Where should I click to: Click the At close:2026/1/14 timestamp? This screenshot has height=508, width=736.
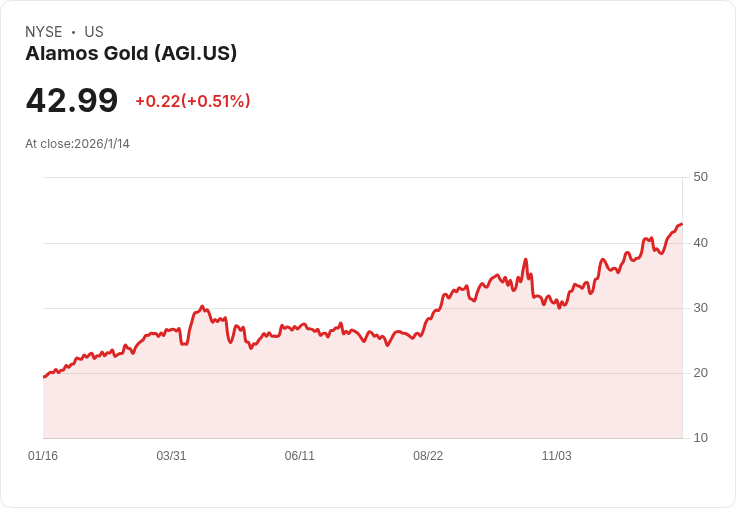coord(77,143)
